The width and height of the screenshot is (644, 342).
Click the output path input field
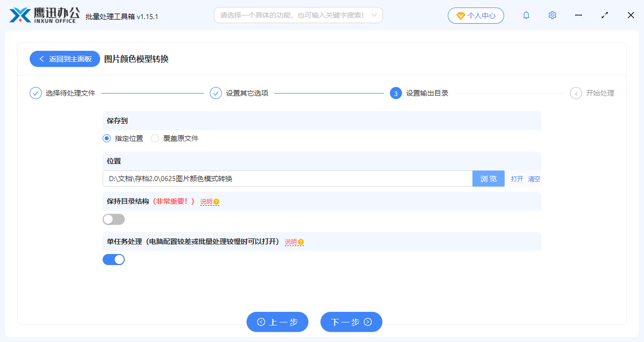click(x=287, y=179)
